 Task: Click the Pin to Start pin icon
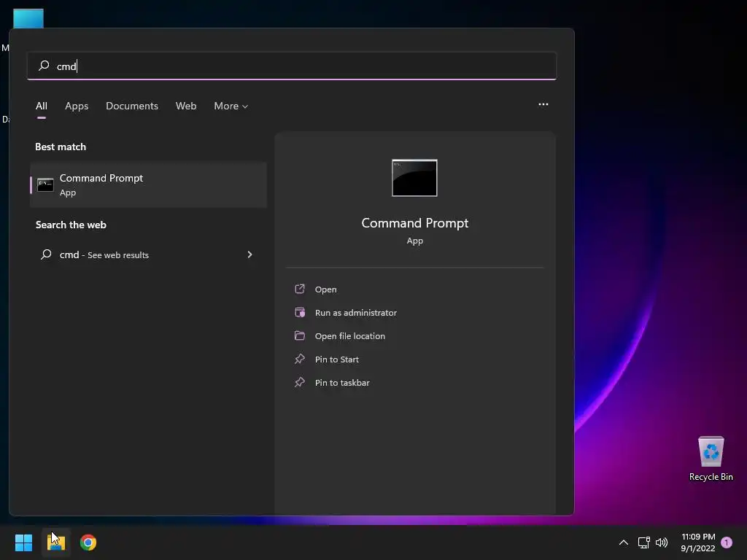(300, 359)
